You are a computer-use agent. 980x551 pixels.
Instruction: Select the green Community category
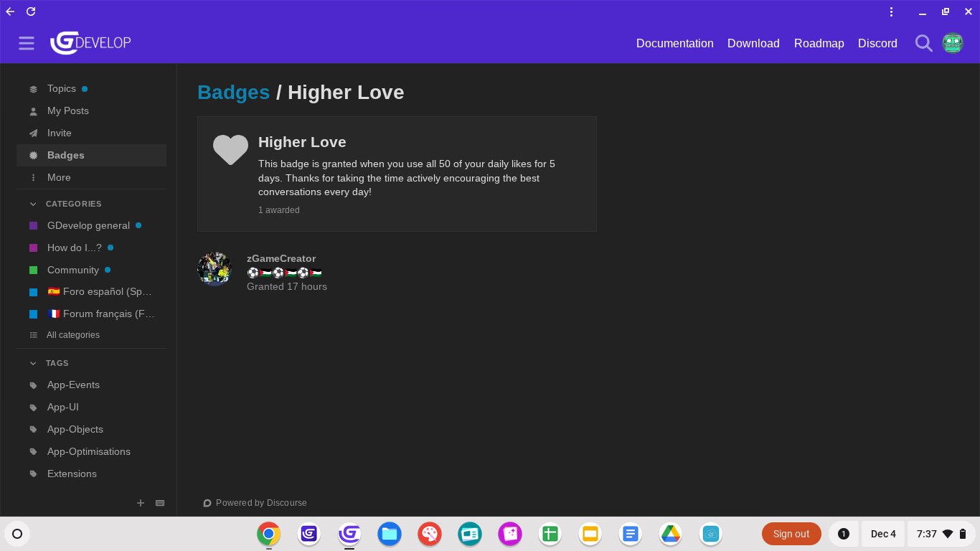[x=72, y=270]
